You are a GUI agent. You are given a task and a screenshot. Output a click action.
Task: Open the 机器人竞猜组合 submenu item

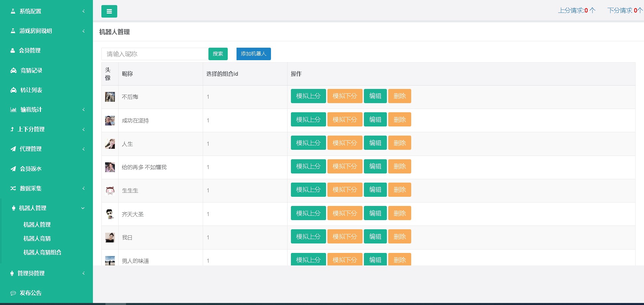point(42,253)
